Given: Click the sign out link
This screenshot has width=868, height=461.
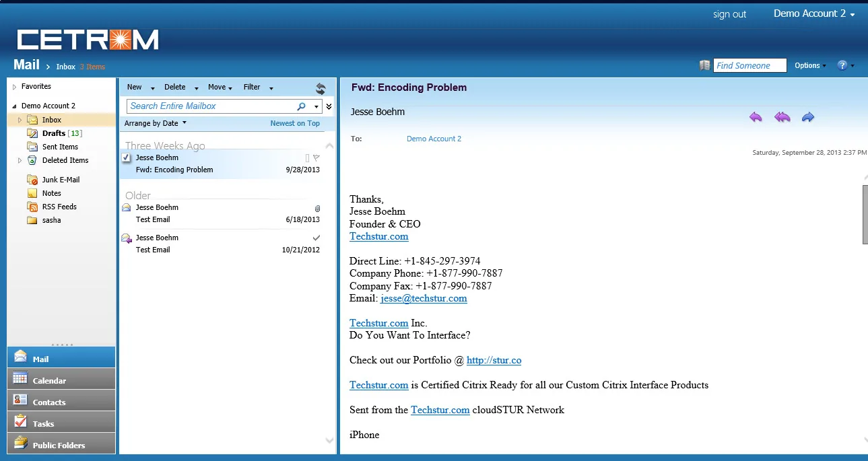Looking at the screenshot, I should 730,14.
